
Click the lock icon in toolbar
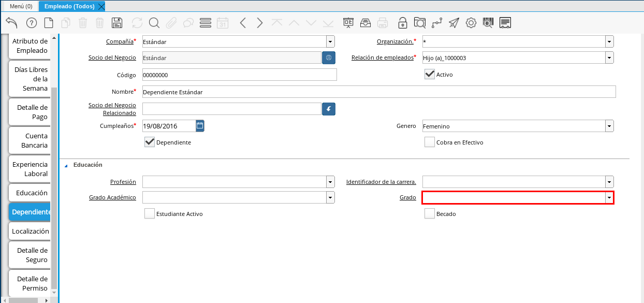(x=402, y=23)
